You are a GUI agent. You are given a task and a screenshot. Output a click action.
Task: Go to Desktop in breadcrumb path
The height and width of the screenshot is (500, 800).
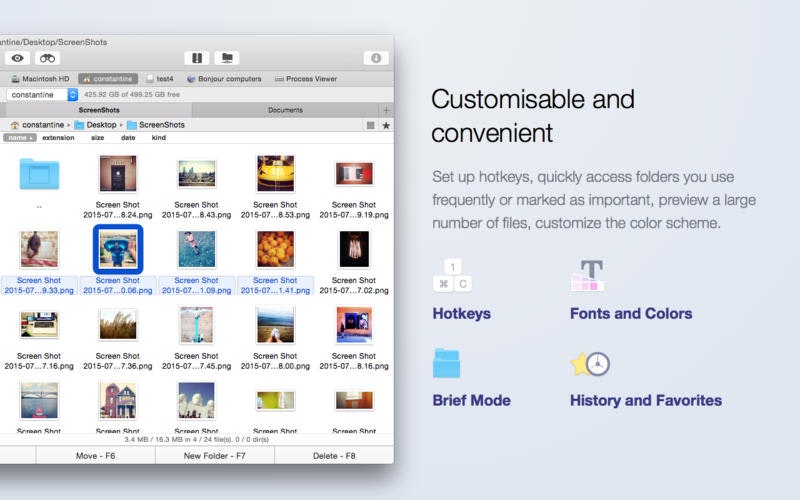point(95,124)
